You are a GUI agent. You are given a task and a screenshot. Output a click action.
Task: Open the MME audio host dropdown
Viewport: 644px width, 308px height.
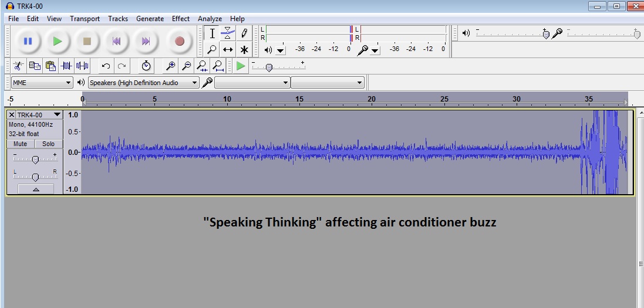pos(41,83)
